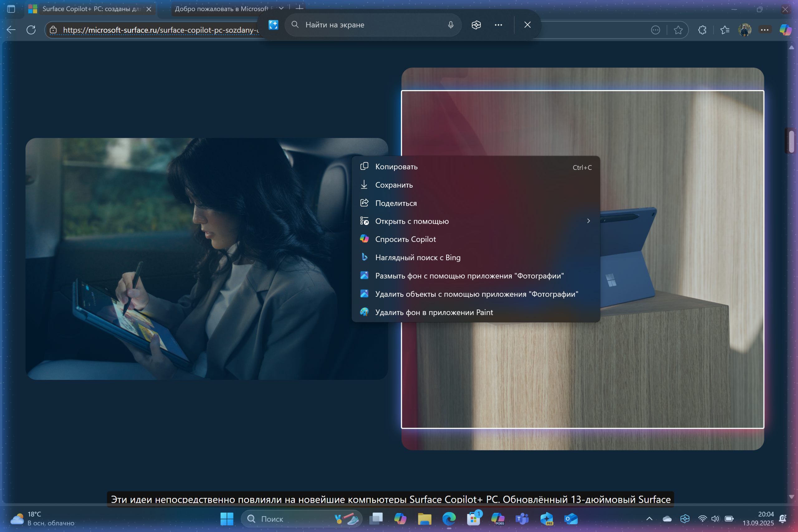The height and width of the screenshot is (532, 798).
Task: Open Copilot sidebar in Edge
Action: pos(786,30)
